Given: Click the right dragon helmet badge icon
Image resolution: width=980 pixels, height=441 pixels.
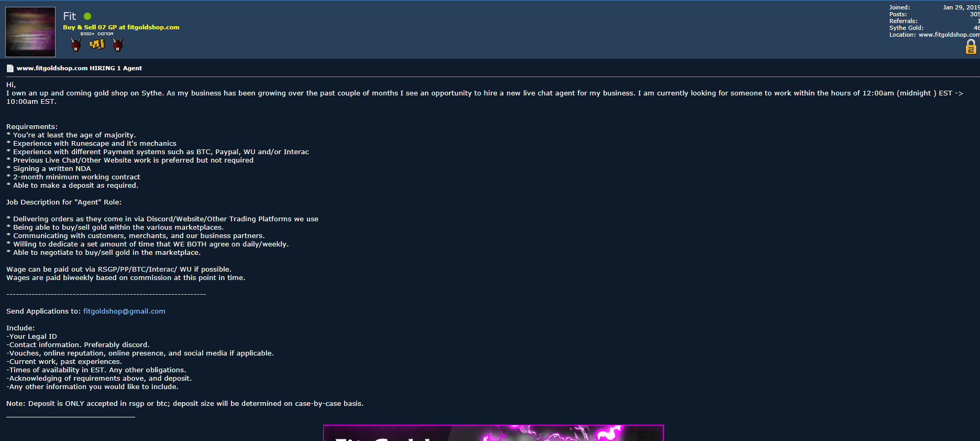Looking at the screenshot, I should point(118,44).
